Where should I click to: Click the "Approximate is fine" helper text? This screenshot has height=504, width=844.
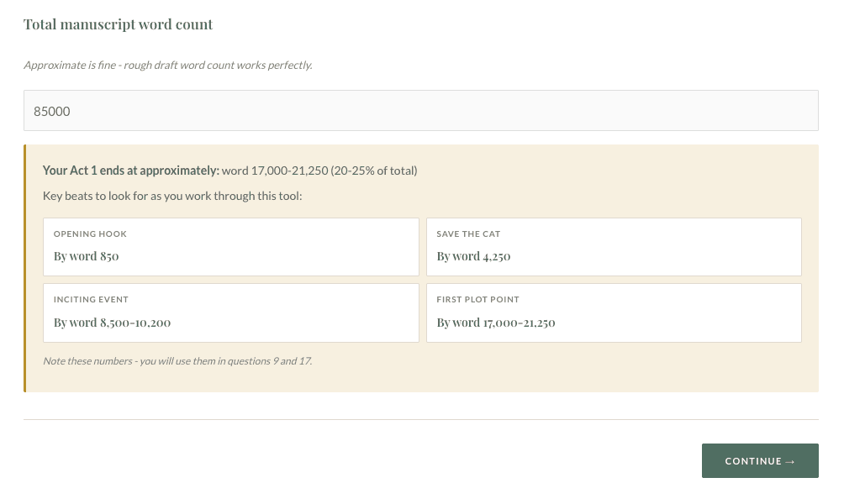pyautogui.click(x=167, y=65)
